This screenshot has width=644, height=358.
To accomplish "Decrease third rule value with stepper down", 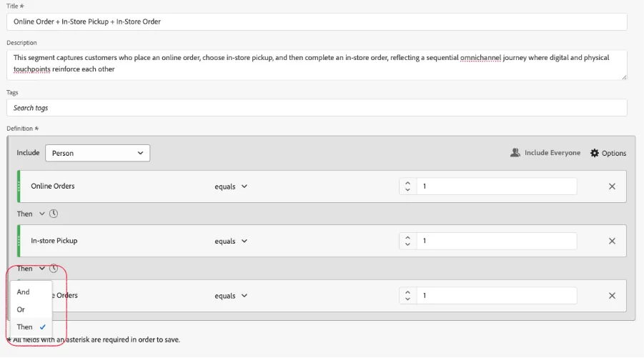I will tap(407, 299).
